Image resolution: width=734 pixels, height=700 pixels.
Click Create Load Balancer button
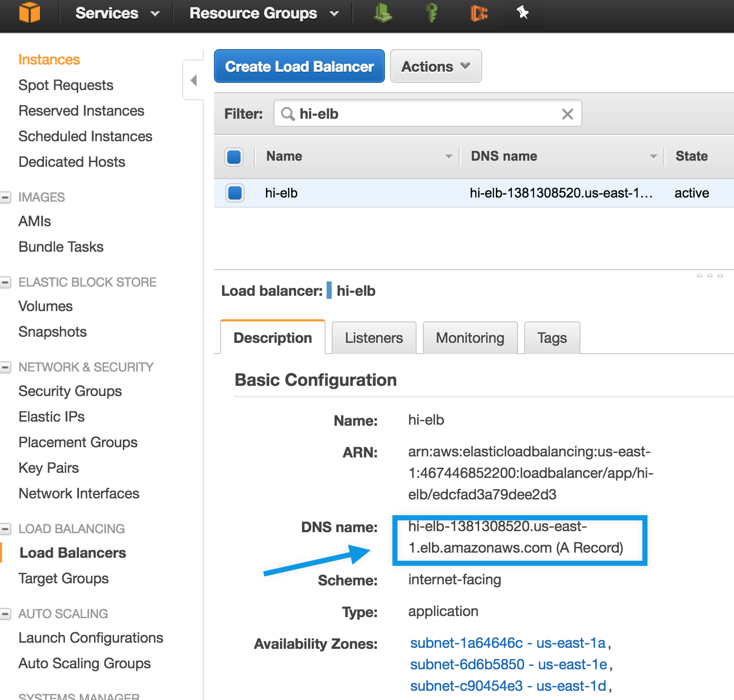tap(299, 67)
